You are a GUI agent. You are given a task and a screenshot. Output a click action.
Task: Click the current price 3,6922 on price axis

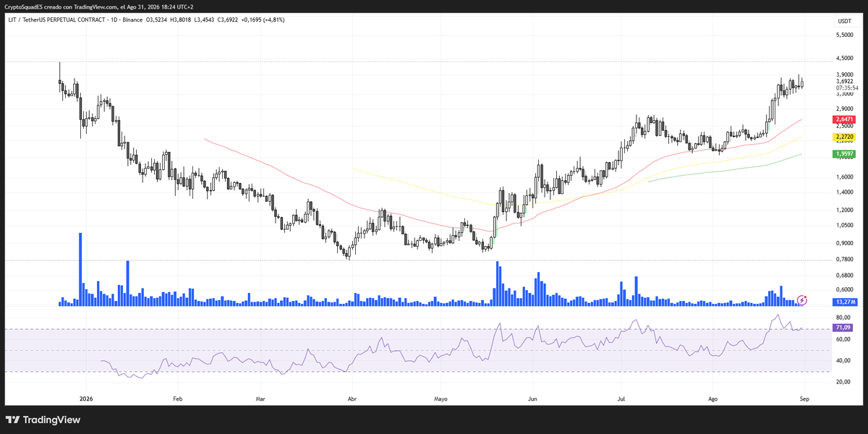[846, 81]
